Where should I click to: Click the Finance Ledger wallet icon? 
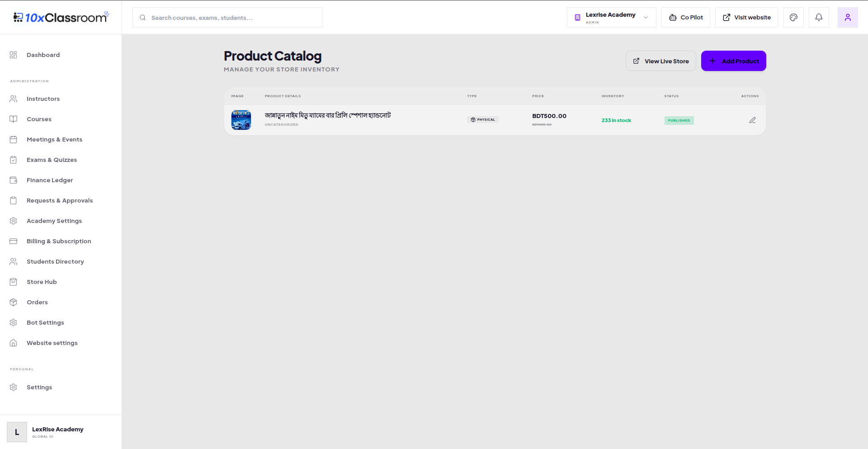click(14, 180)
